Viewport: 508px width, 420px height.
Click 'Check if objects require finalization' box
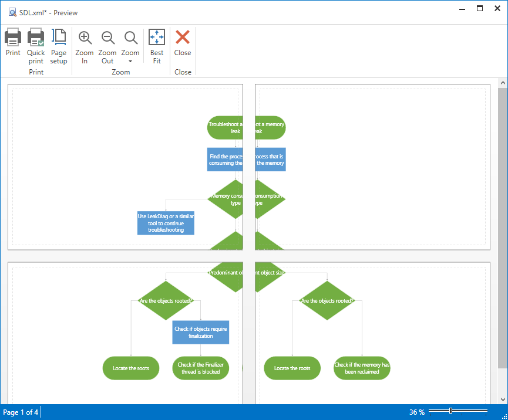click(200, 333)
